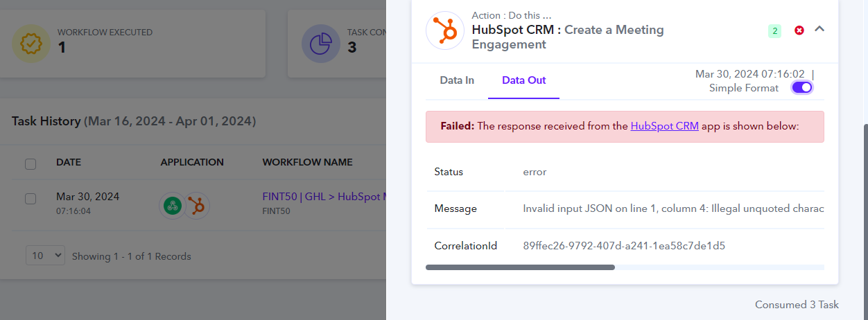Open the FINT50 GHL > HubSpot workflow link
Image resolution: width=868 pixels, height=320 pixels.
(324, 197)
